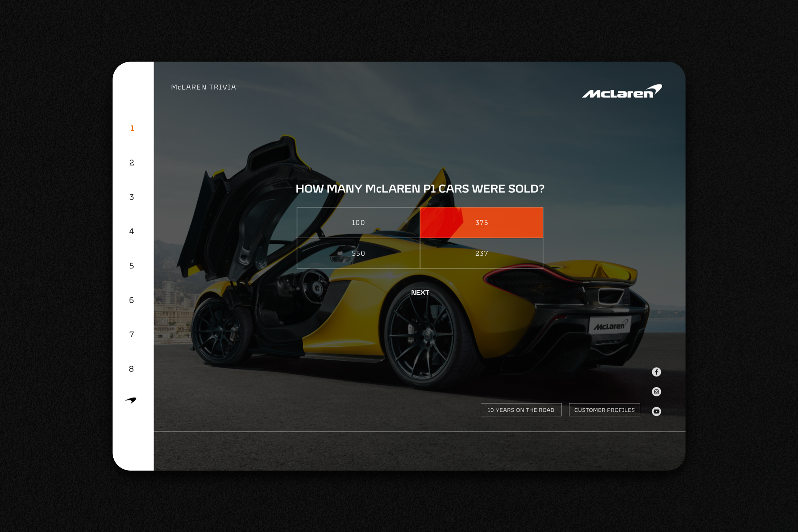Navigate to question 8 in sidebar
The image size is (798, 532).
point(132,369)
